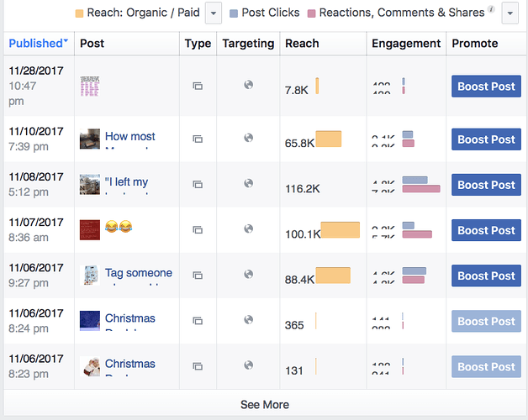Screen dimensions: 528x420
Task: Click See More at table bottom
Action: click(x=265, y=405)
